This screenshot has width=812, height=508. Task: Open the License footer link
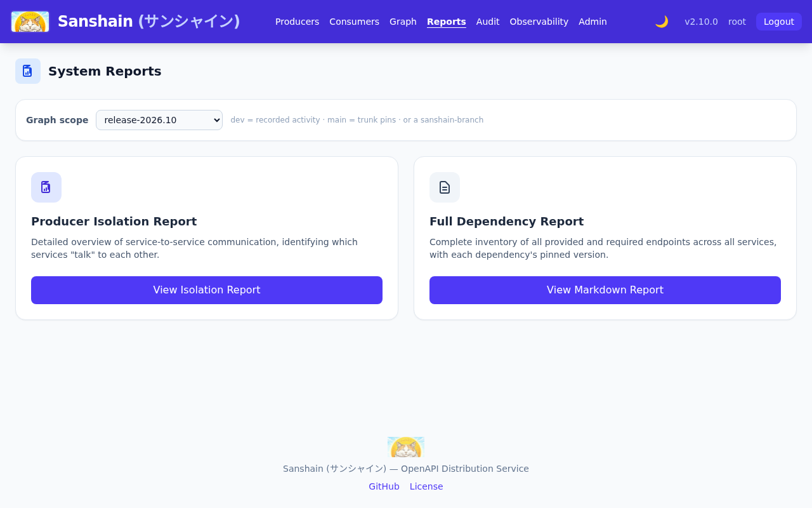coord(426,486)
